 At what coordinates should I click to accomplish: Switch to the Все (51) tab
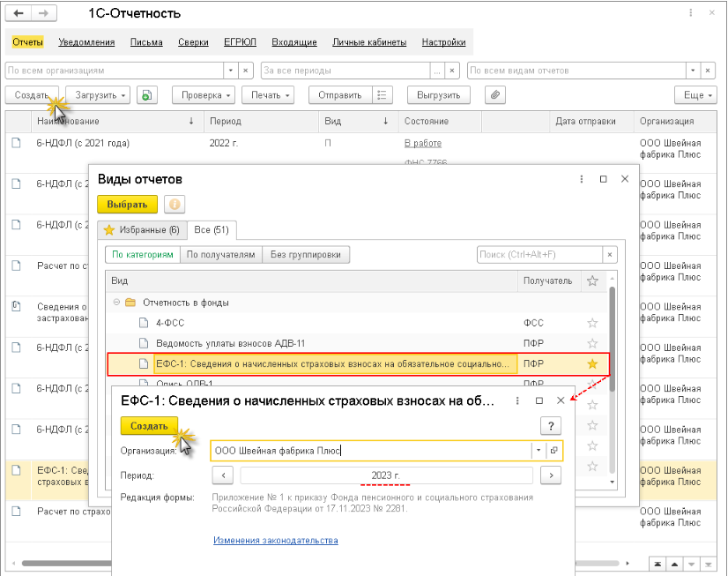coord(212,230)
